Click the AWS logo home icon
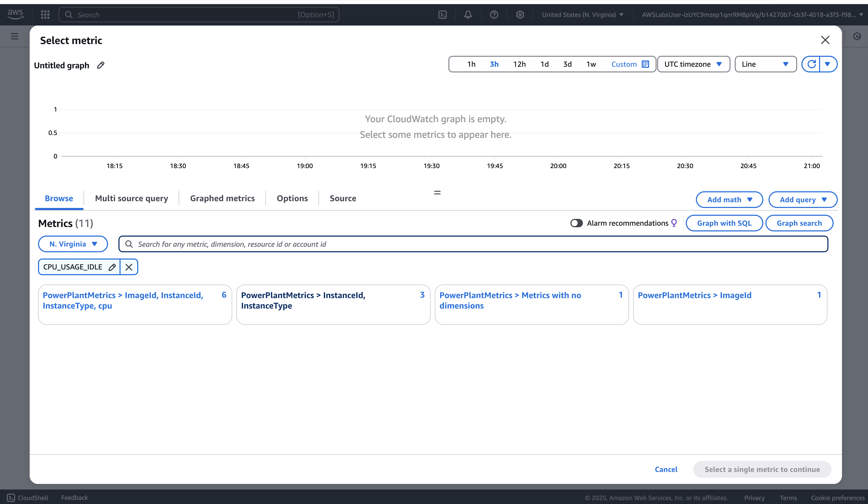868x504 pixels. point(16,14)
